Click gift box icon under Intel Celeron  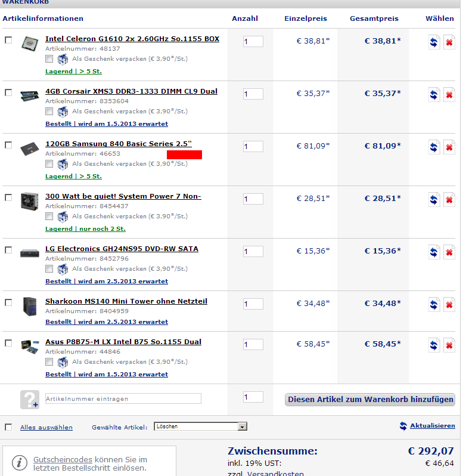[63, 59]
